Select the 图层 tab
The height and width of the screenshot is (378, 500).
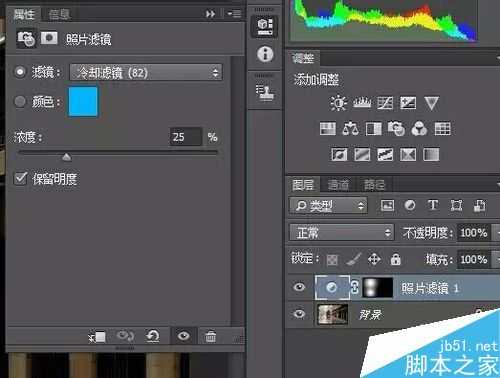303,185
